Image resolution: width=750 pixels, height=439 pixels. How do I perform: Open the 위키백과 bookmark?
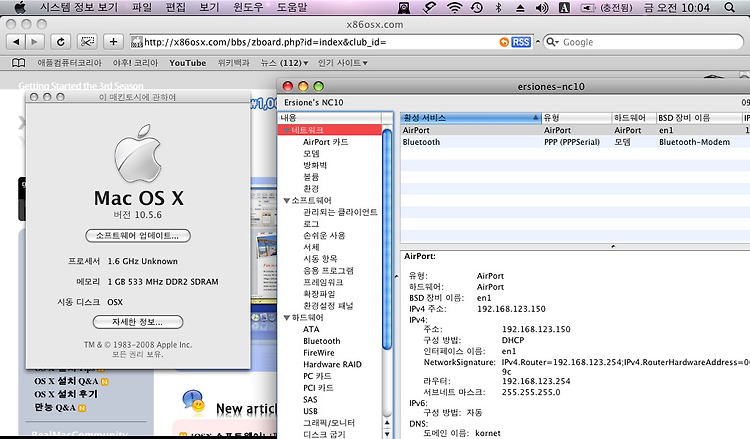[x=233, y=63]
